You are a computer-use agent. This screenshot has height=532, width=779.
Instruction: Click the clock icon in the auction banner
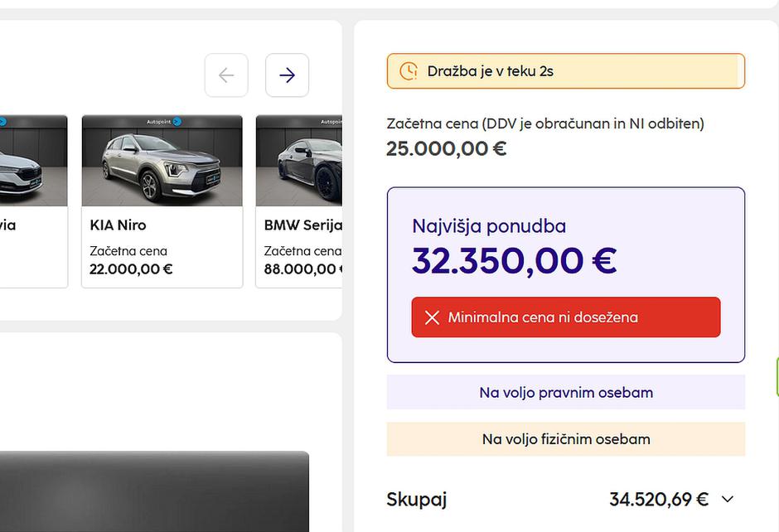click(407, 71)
